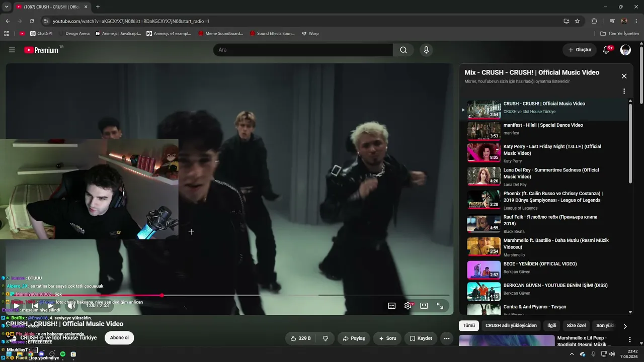The image size is (644, 362).
Task: Click the Oluştur create button
Action: click(580, 50)
